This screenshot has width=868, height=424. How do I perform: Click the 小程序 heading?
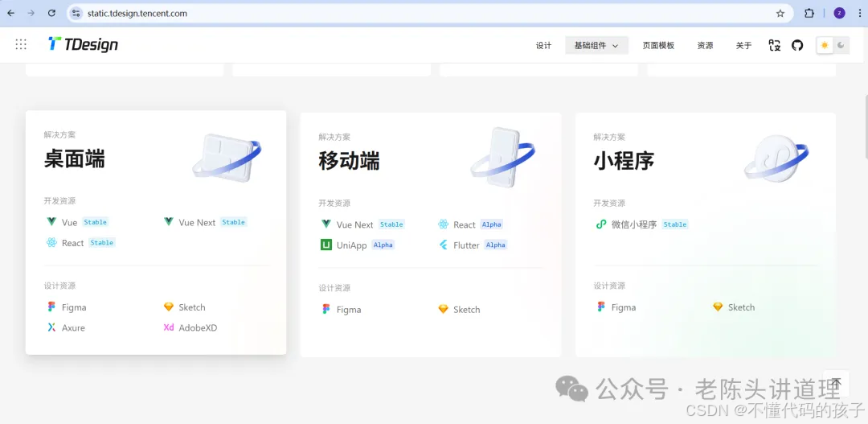coord(624,161)
